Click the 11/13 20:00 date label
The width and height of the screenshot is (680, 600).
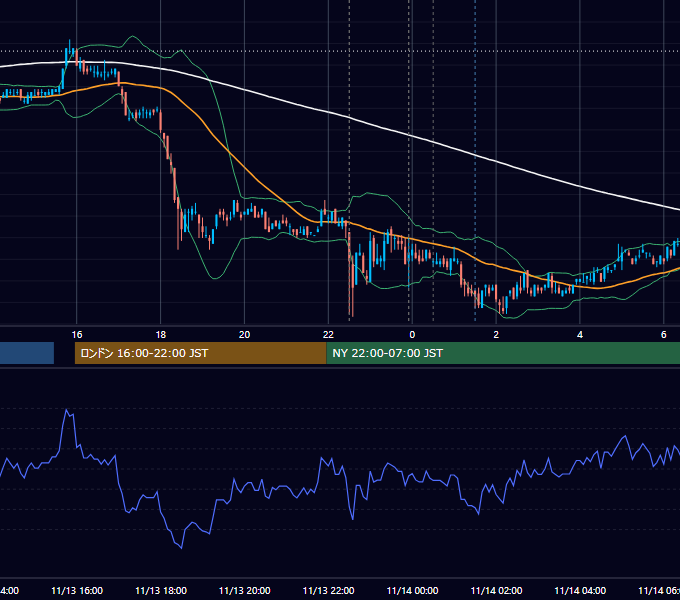pyautogui.click(x=245, y=590)
